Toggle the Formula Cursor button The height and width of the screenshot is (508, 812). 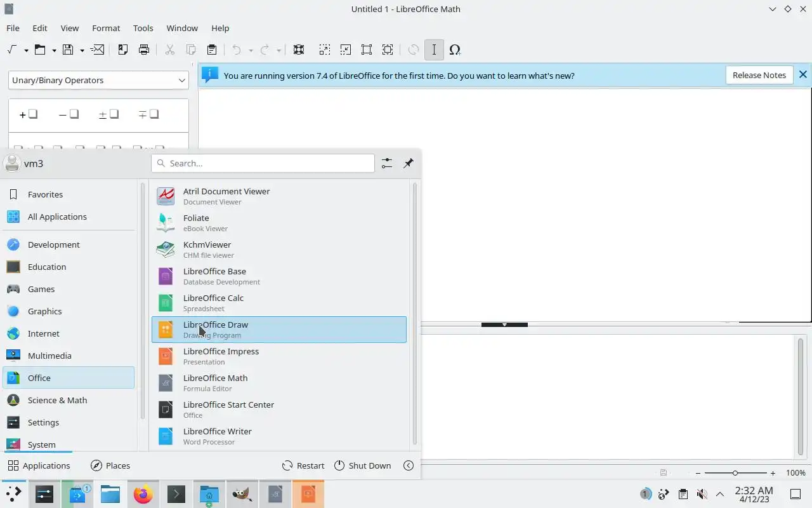(434, 50)
